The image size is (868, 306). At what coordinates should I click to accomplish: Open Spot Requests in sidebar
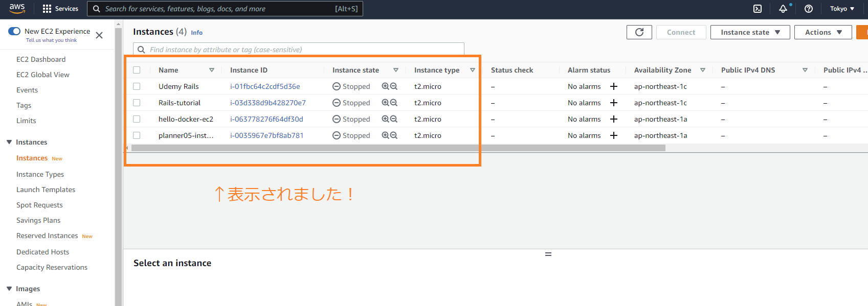coord(39,205)
